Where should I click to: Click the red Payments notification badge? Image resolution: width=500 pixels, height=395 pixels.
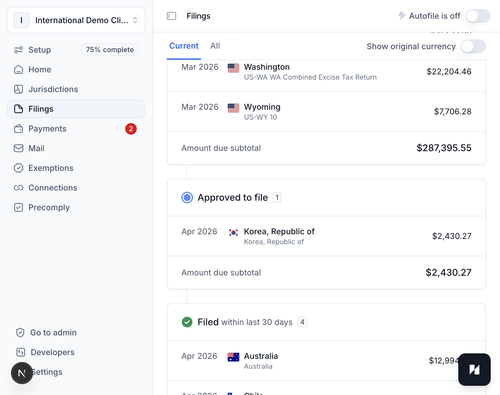click(131, 129)
